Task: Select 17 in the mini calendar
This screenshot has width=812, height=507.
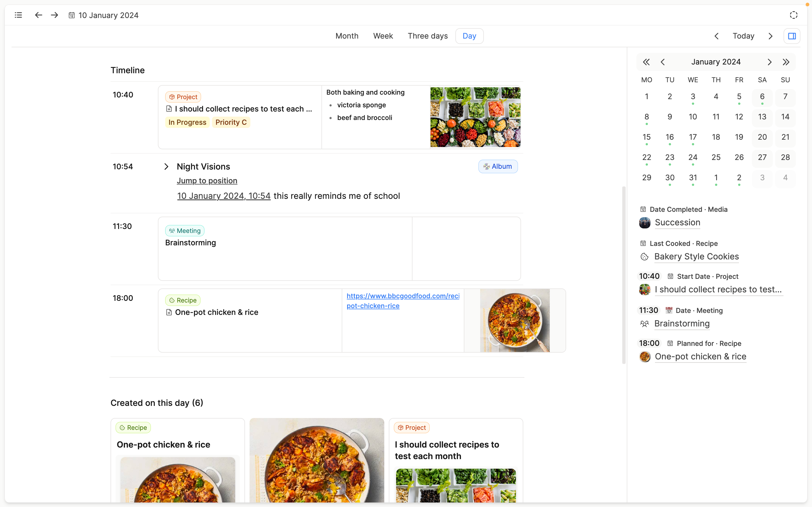Action: pyautogui.click(x=692, y=137)
